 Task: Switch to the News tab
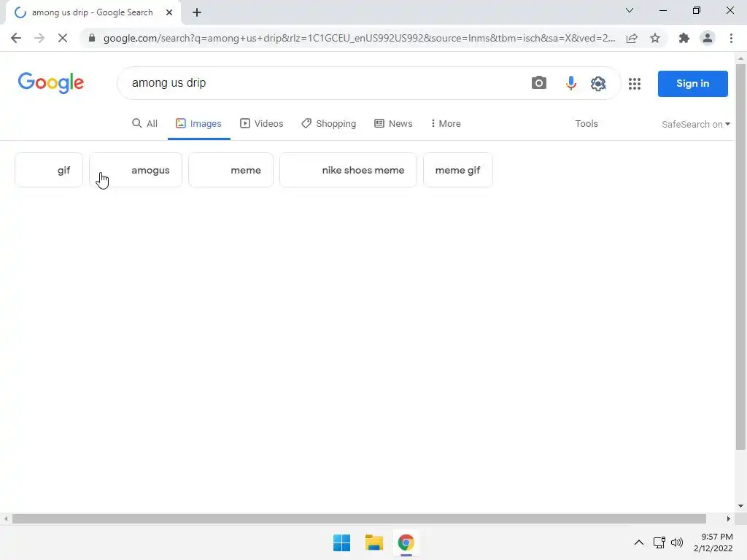click(x=393, y=124)
